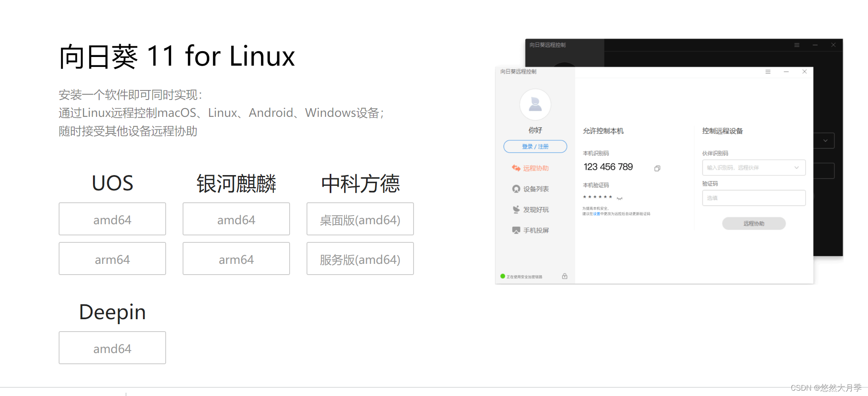Click the 登录 / 注册 button
Screen dimensions: 868x396
point(535,147)
